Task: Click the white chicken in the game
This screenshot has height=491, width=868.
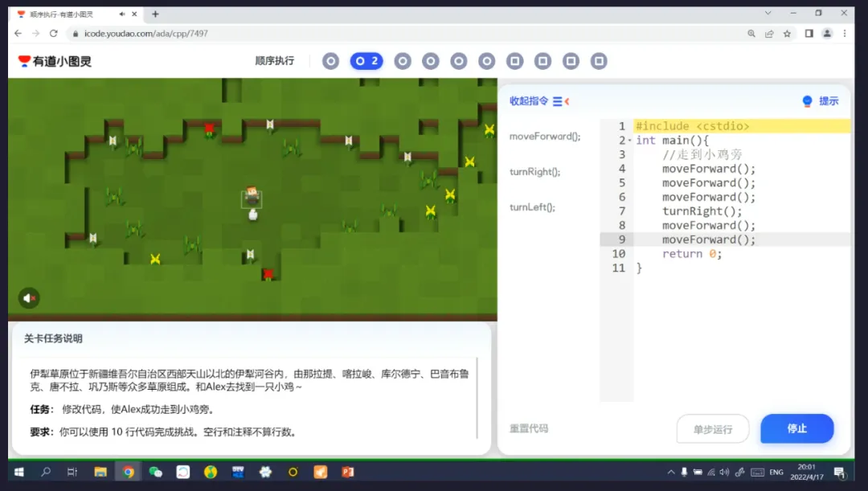Action: [253, 215]
